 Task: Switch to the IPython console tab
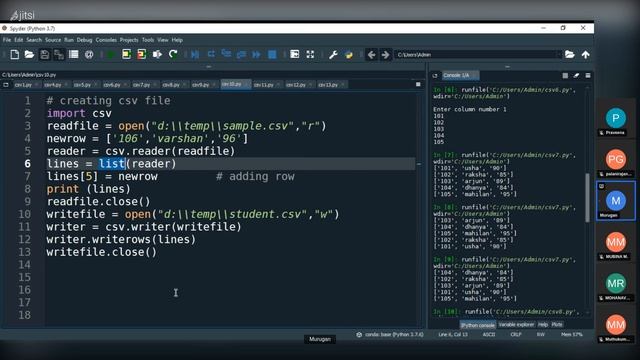(478, 325)
